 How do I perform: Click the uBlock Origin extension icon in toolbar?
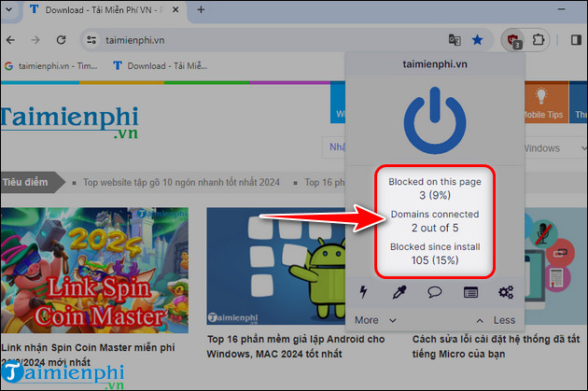click(x=513, y=40)
